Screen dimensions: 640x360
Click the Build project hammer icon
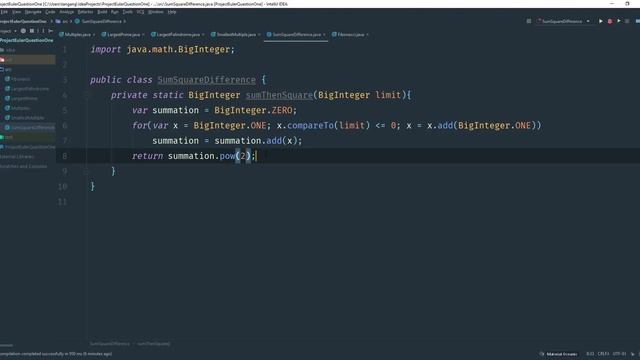(x=529, y=21)
